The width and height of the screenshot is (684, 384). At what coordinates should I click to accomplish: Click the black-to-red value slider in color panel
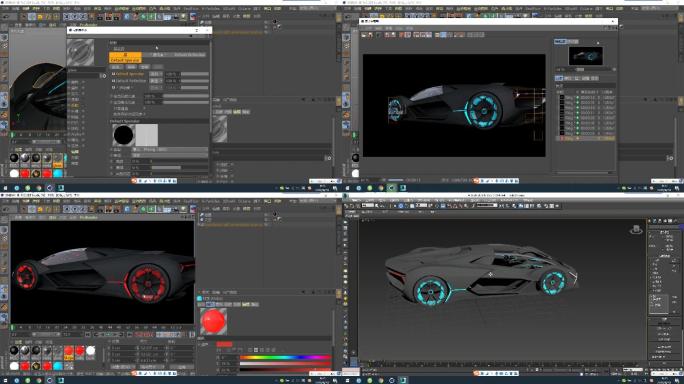point(285,370)
